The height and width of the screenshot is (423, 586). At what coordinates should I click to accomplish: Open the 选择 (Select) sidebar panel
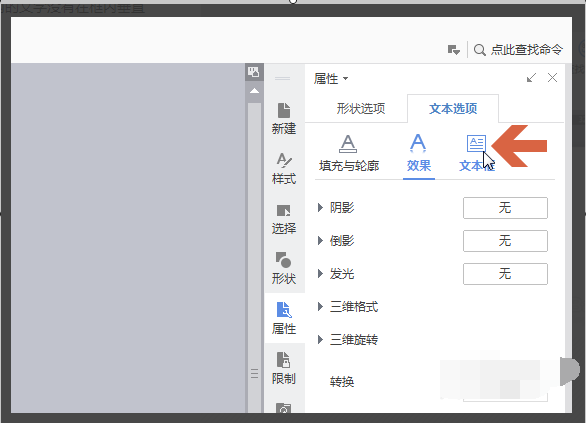point(284,219)
